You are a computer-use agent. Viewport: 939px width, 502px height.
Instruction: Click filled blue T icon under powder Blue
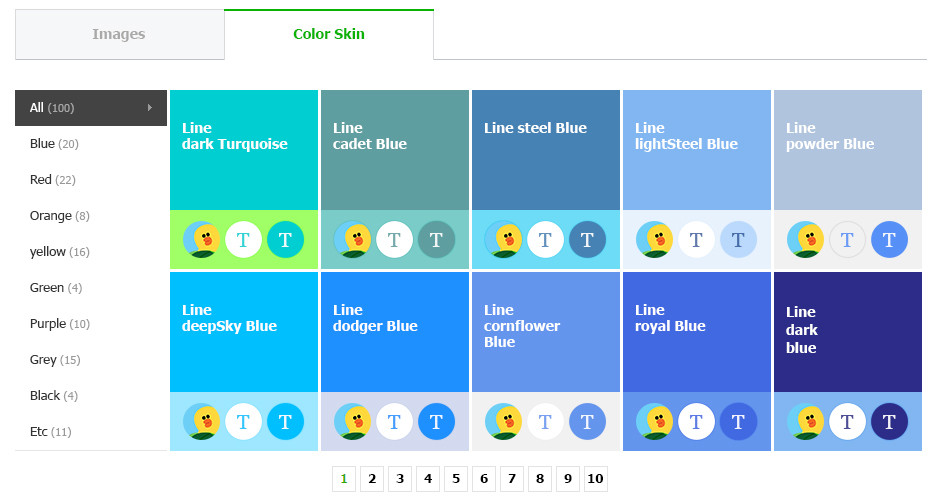889,240
